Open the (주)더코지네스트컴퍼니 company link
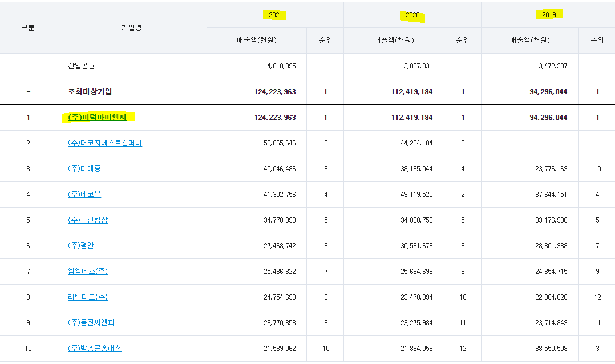Image resolution: width=615 pixels, height=364 pixels. pyautogui.click(x=105, y=143)
